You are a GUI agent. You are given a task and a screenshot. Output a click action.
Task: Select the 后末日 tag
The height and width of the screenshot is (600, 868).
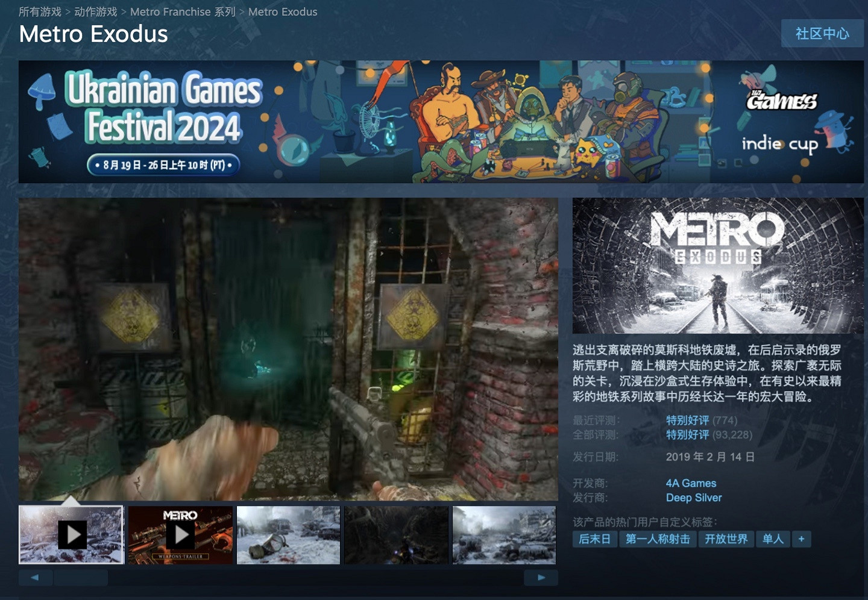[594, 539]
